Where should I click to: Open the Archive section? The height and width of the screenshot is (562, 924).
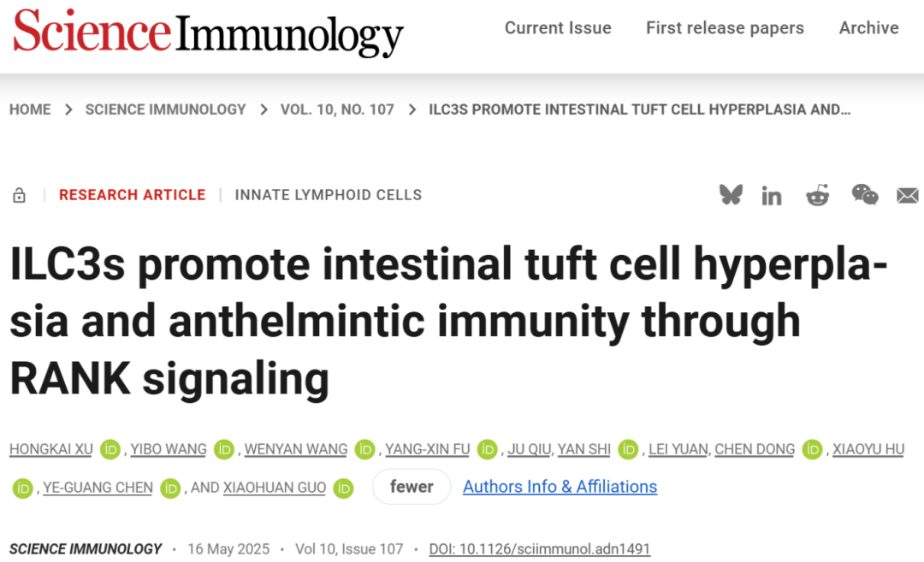[868, 27]
